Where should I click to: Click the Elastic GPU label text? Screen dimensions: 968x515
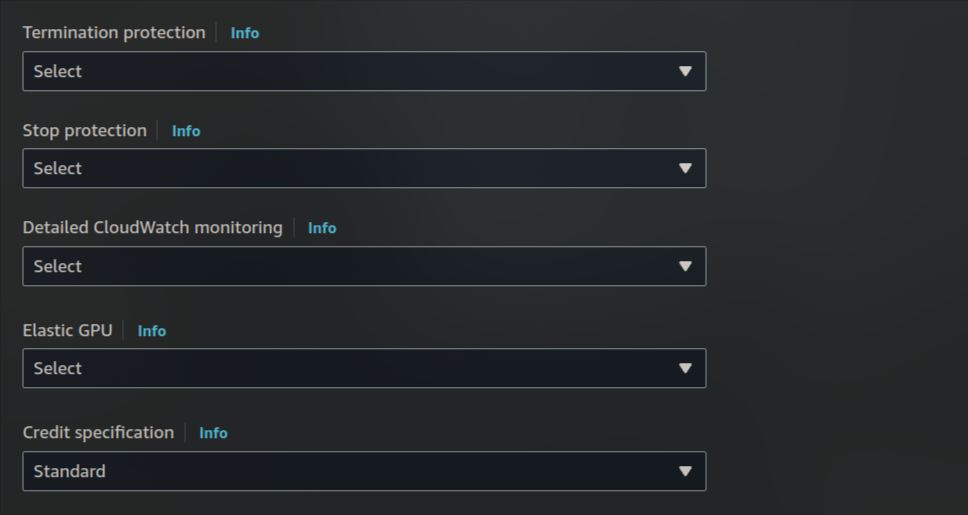pos(67,330)
